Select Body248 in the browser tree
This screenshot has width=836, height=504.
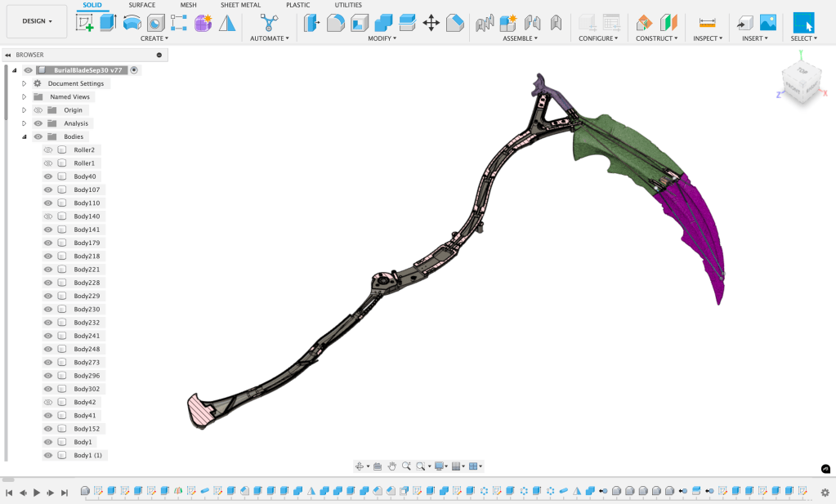(87, 350)
